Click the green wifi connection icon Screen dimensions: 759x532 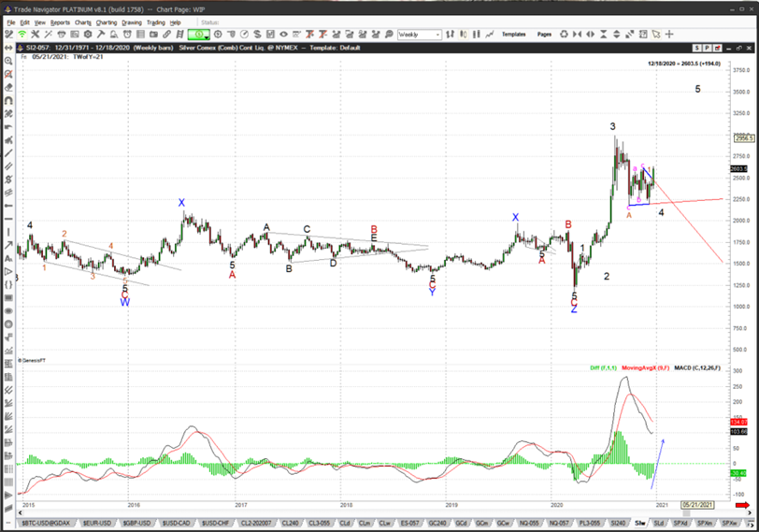(22, 35)
